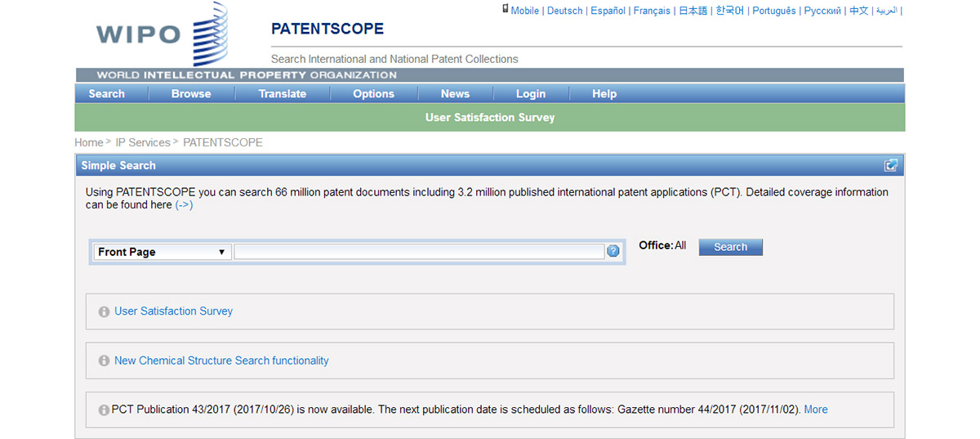
Task: Click info icon beside PCT Publication notice
Action: pos(104,410)
